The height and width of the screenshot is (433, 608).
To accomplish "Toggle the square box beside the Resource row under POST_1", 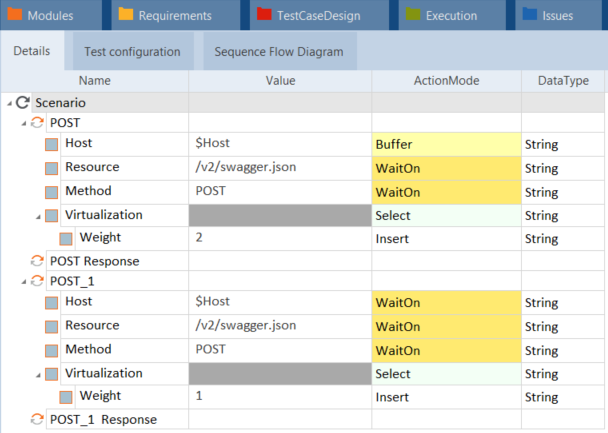I will (x=52, y=326).
